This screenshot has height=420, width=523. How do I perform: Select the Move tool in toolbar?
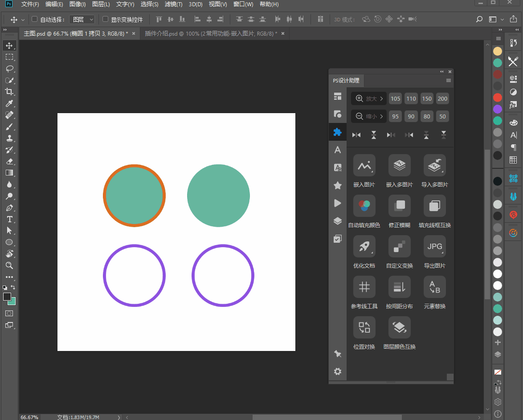(9, 46)
